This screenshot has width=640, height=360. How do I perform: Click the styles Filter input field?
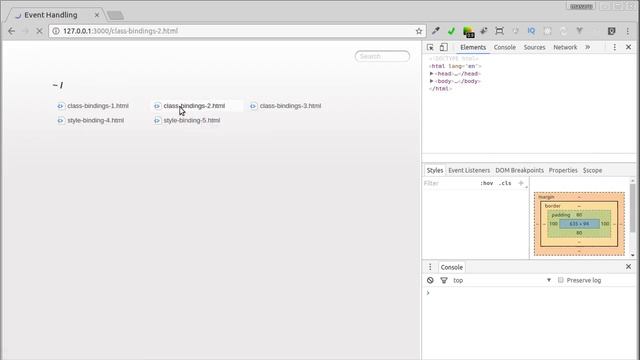pos(449,183)
